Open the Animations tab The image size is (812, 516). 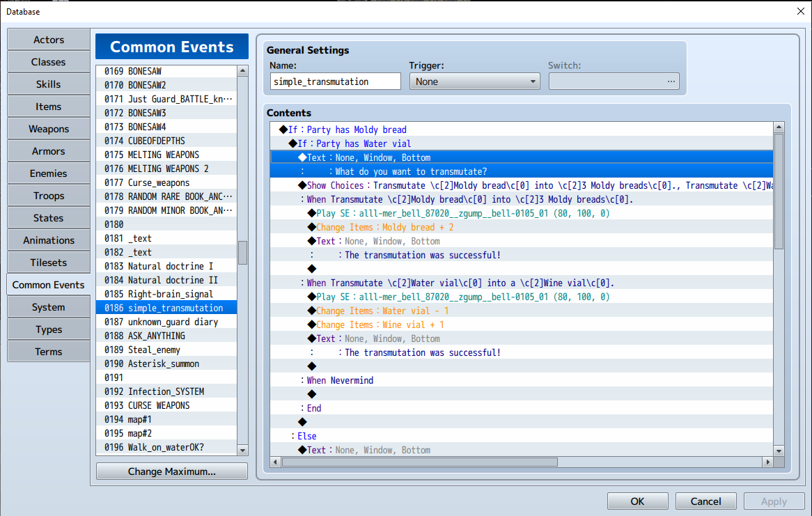point(49,240)
